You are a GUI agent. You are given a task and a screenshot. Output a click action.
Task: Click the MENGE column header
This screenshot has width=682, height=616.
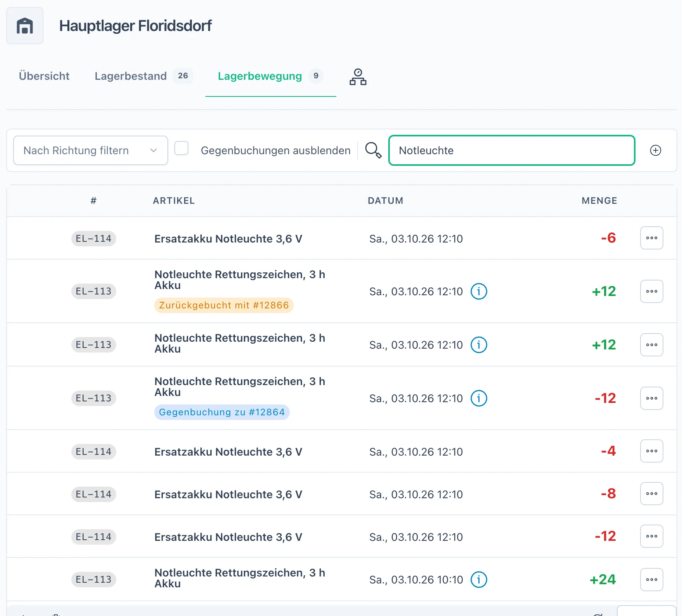pos(599,201)
